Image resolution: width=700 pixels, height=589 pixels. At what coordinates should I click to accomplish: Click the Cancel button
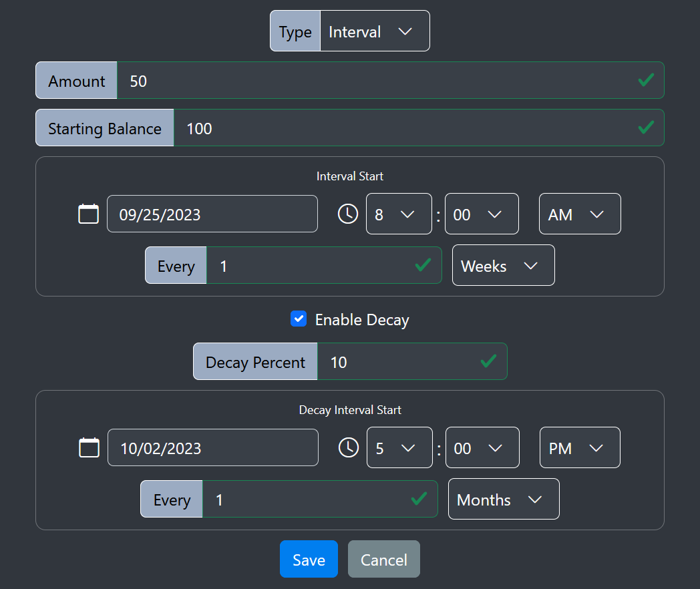[384, 559]
